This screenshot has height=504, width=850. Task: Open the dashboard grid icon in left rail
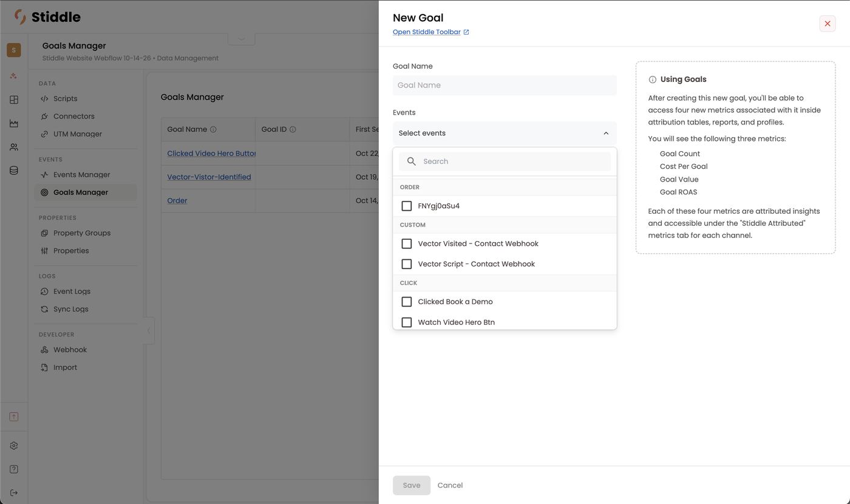tap(14, 100)
